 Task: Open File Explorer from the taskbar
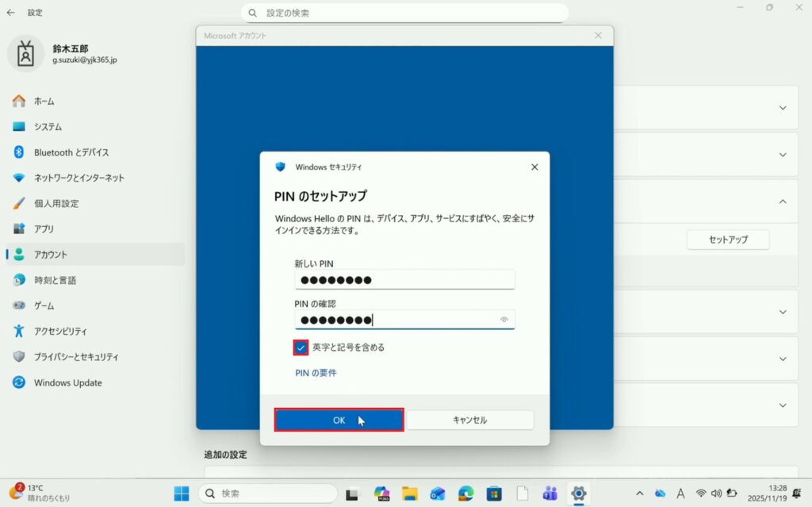point(410,494)
